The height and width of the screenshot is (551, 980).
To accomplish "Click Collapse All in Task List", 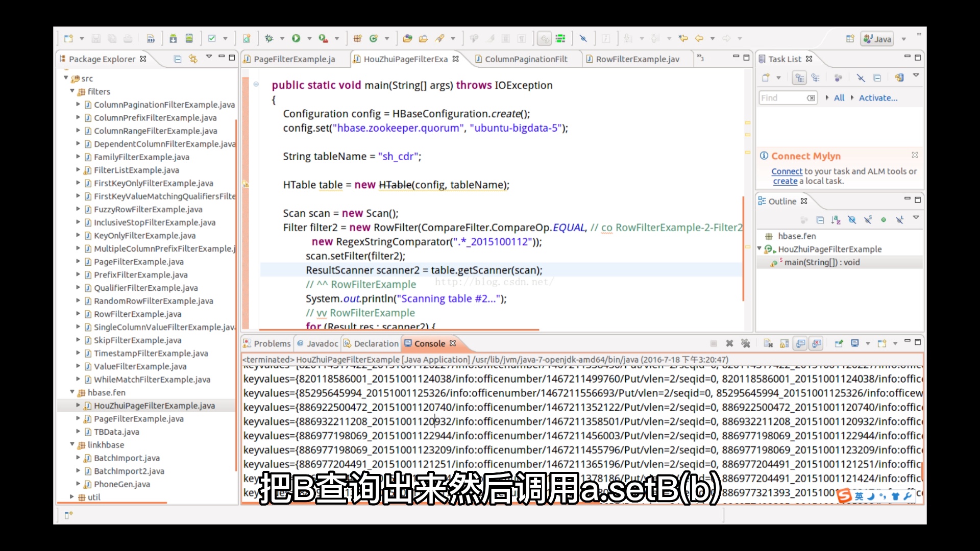I will click(x=877, y=78).
